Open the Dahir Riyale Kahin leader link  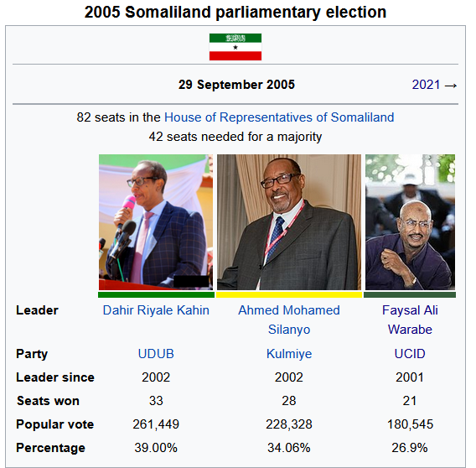156,310
